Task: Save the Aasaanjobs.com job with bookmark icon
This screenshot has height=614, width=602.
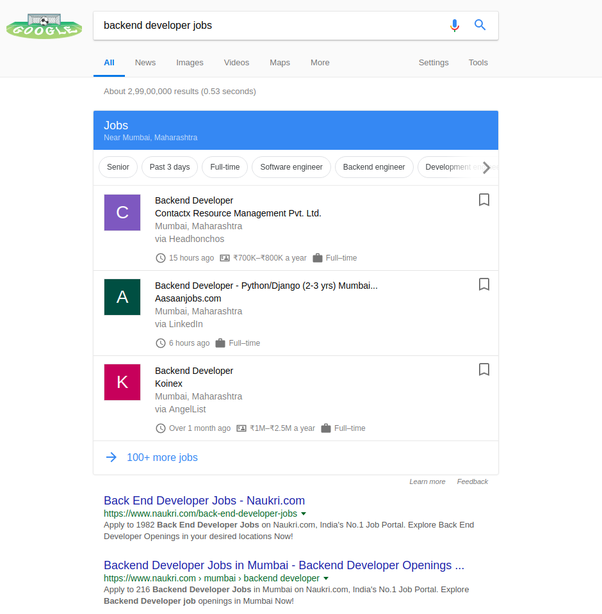Action: click(x=484, y=284)
